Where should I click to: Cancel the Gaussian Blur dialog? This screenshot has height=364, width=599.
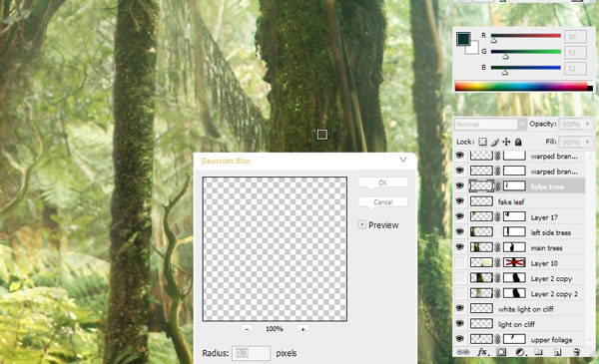pos(382,201)
